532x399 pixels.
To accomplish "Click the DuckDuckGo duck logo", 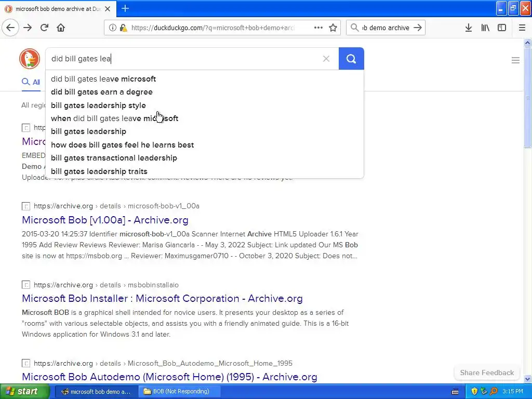I will tap(30, 59).
